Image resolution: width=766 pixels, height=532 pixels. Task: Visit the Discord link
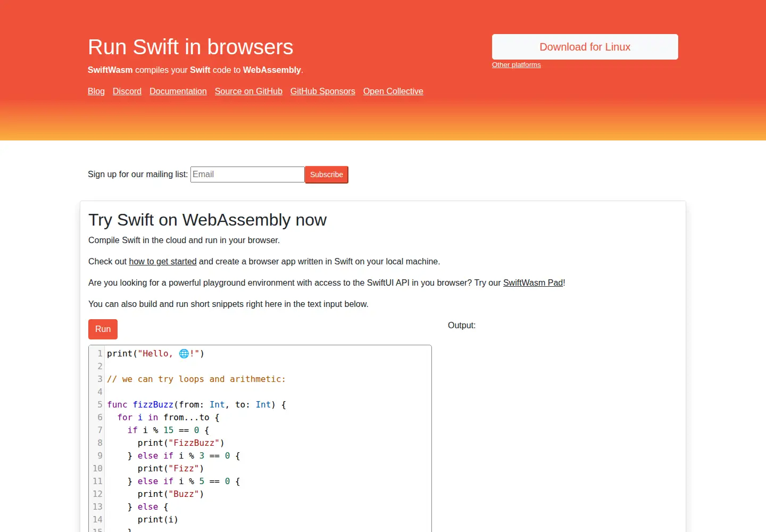pyautogui.click(x=127, y=92)
